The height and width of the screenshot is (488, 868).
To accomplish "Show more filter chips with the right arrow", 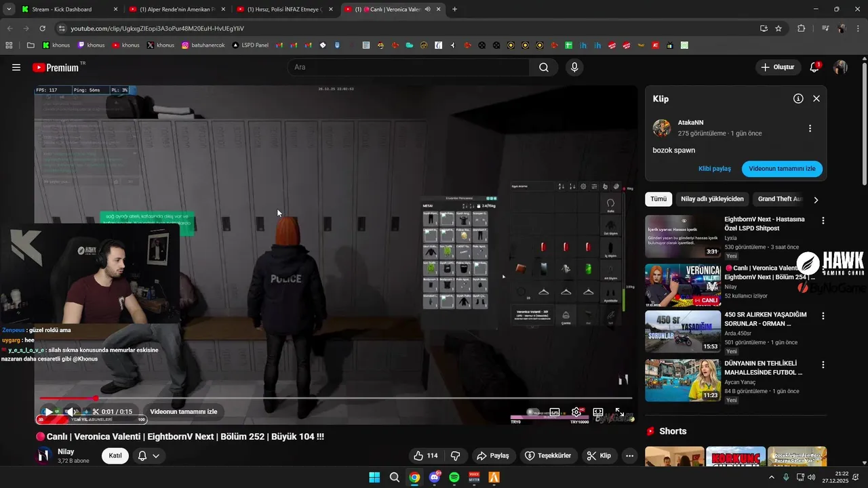I will (x=816, y=199).
